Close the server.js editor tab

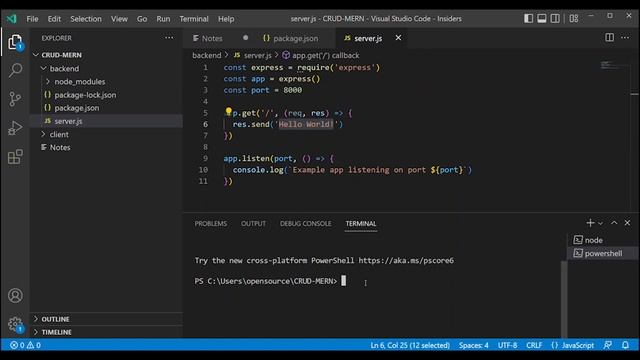pyautogui.click(x=398, y=38)
